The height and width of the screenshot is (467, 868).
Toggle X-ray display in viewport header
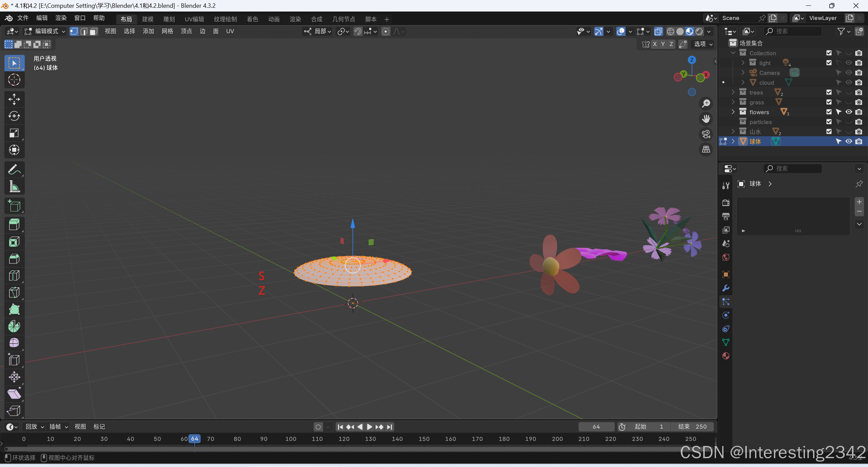tap(658, 32)
